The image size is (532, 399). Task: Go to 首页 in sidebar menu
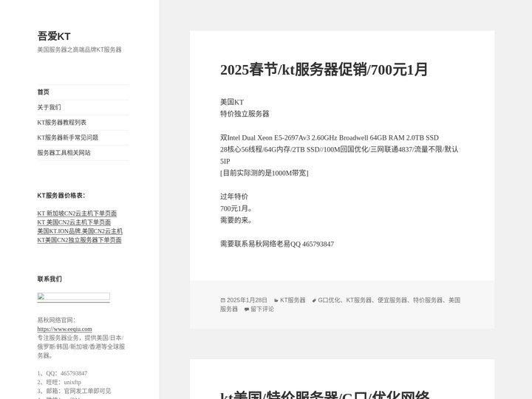(x=43, y=92)
